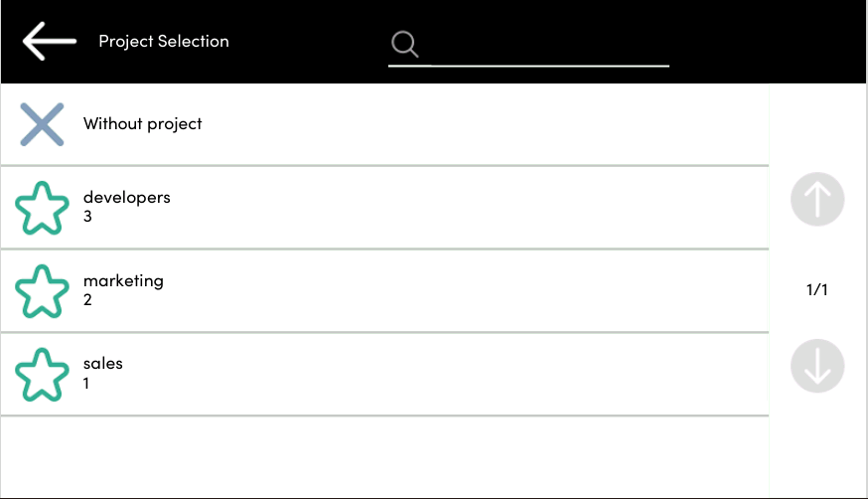Click project code 1 under sales
Image resolution: width=868 pixels, height=499 pixels.
(86, 383)
